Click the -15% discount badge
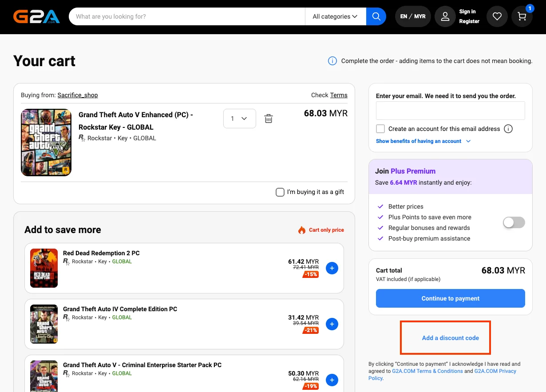 311,274
